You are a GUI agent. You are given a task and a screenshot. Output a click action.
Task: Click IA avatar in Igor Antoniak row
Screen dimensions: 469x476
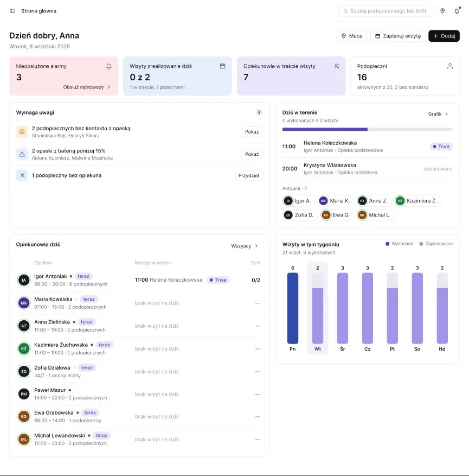click(x=24, y=280)
